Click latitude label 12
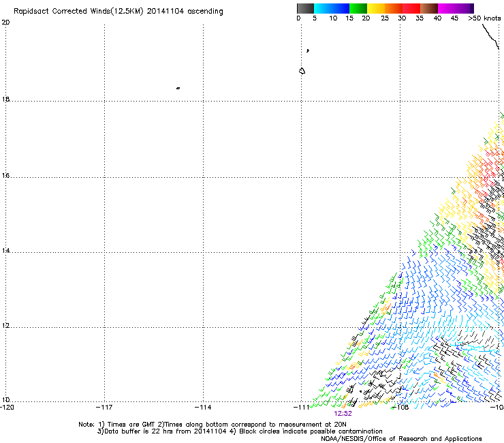Viewport: 504px width, 443px height. [5, 325]
